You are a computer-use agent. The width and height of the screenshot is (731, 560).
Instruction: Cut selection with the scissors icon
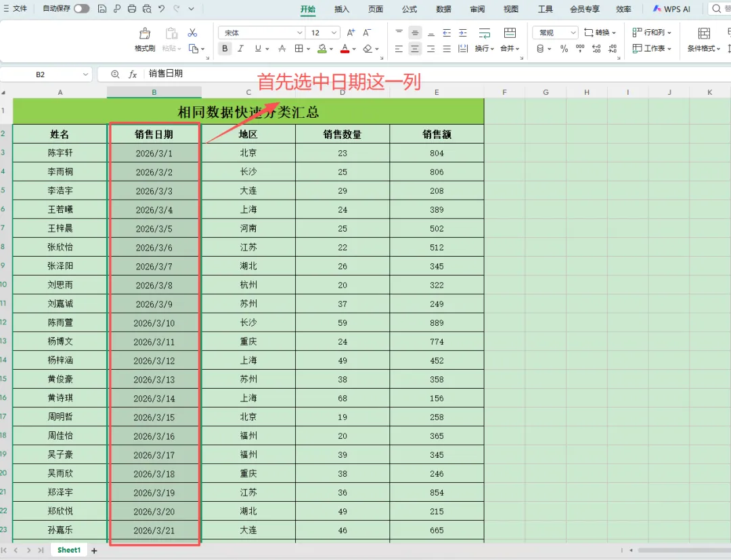coord(192,33)
